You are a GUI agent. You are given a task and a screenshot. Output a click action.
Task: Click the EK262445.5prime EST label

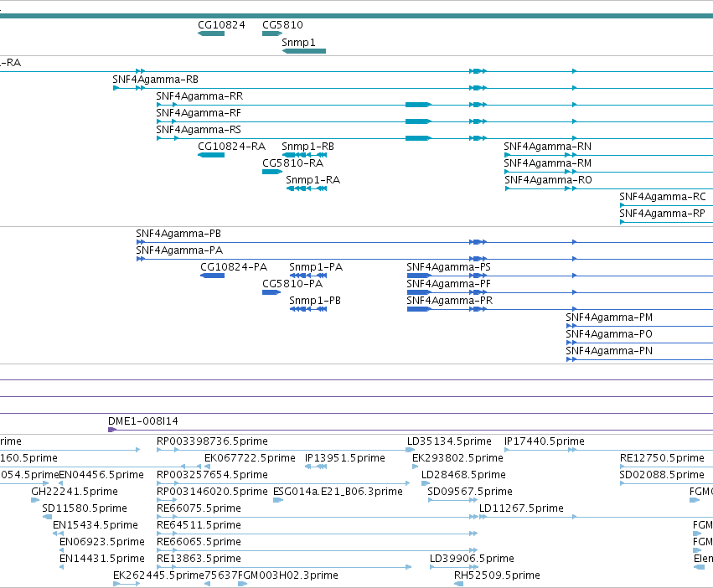(x=158, y=575)
